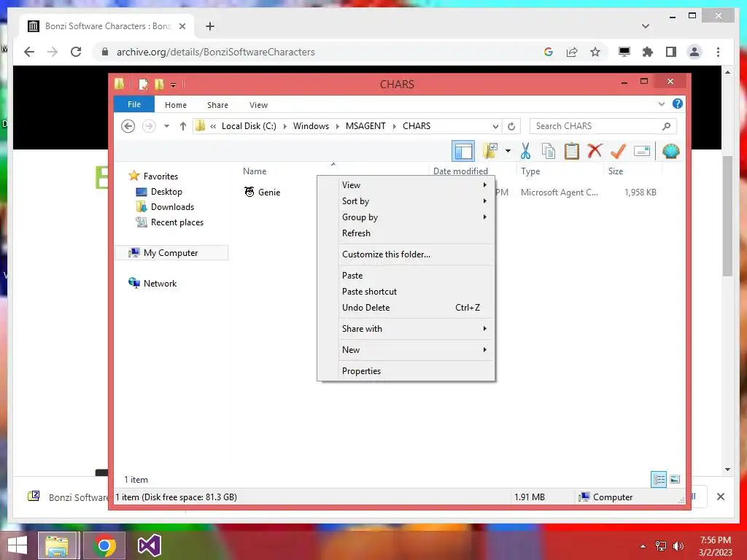Go back in Explorer navigation
This screenshot has height=560, width=747.
(x=128, y=126)
